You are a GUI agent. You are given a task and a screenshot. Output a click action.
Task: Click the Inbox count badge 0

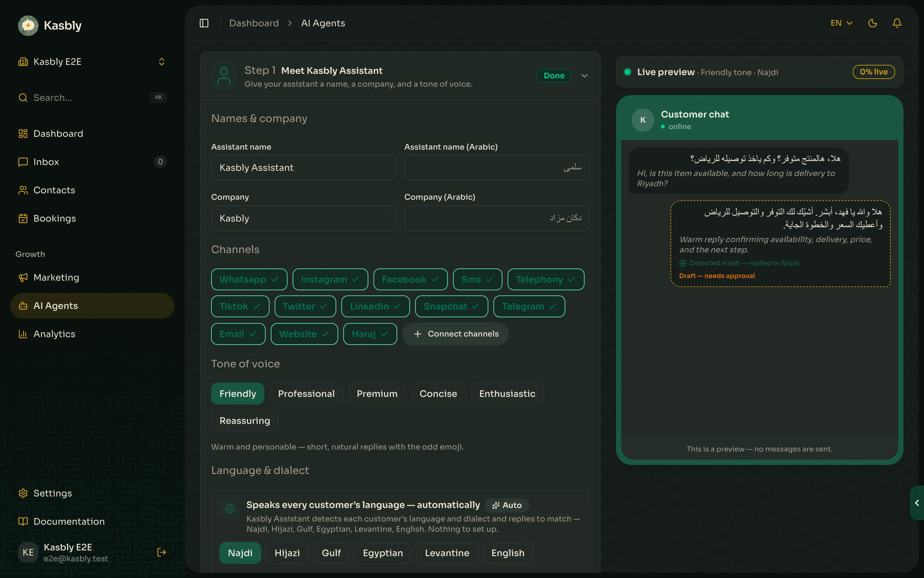(160, 162)
